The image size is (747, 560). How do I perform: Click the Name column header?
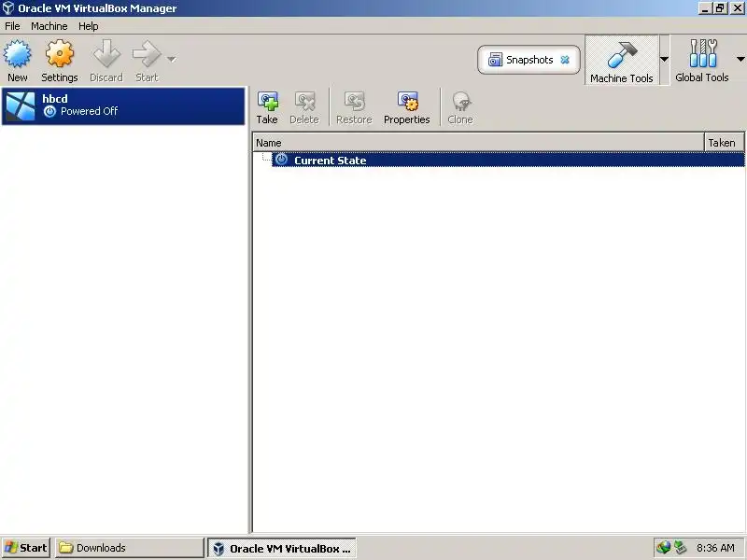coord(478,143)
